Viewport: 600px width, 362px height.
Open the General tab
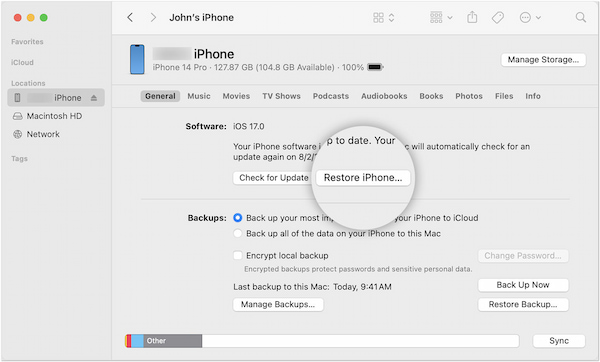[x=160, y=96]
